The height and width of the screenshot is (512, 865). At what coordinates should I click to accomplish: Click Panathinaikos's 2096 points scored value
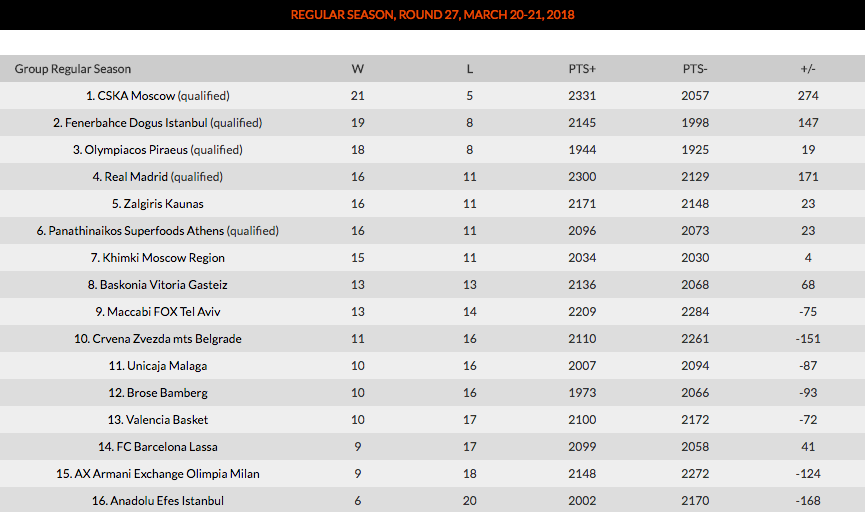pyautogui.click(x=582, y=231)
